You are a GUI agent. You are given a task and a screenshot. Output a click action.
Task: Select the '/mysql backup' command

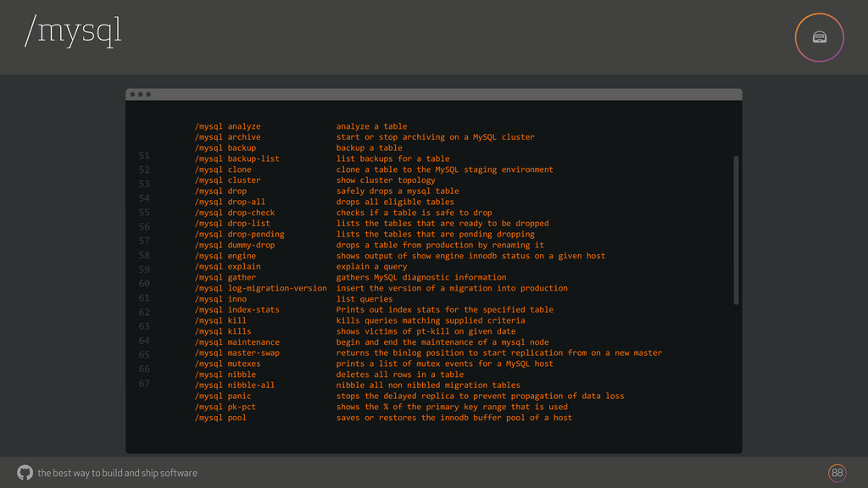point(225,147)
